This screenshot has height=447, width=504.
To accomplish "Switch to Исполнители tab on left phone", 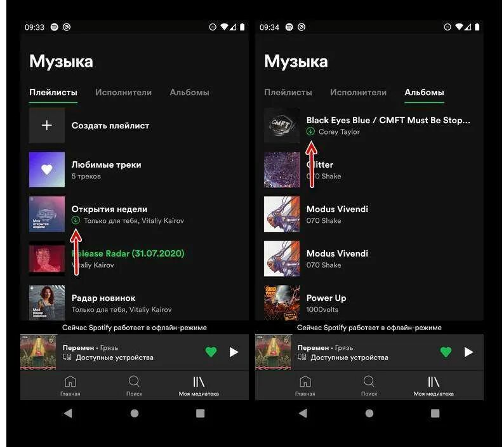I will point(123,93).
